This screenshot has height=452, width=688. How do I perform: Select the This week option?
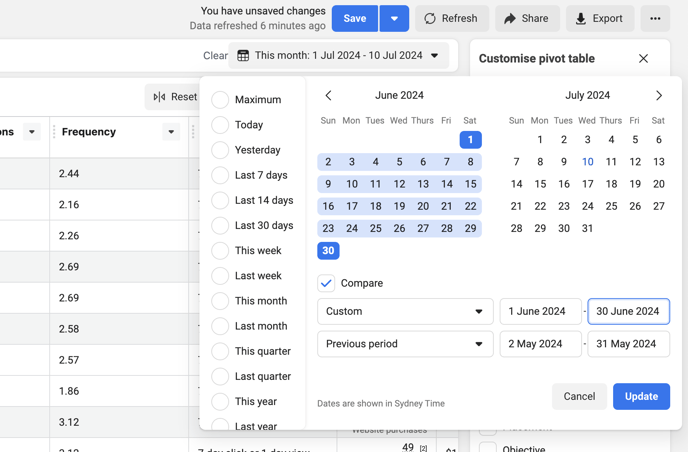220,251
